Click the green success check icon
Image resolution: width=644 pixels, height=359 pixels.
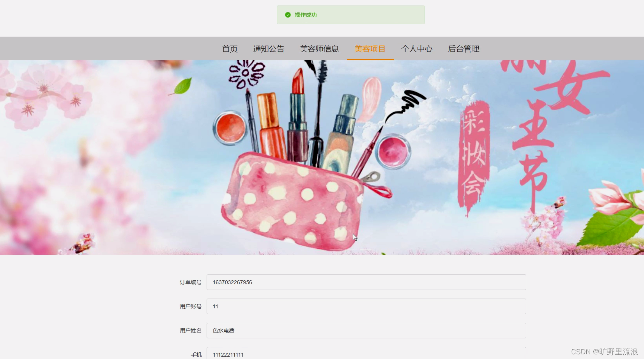[288, 15]
